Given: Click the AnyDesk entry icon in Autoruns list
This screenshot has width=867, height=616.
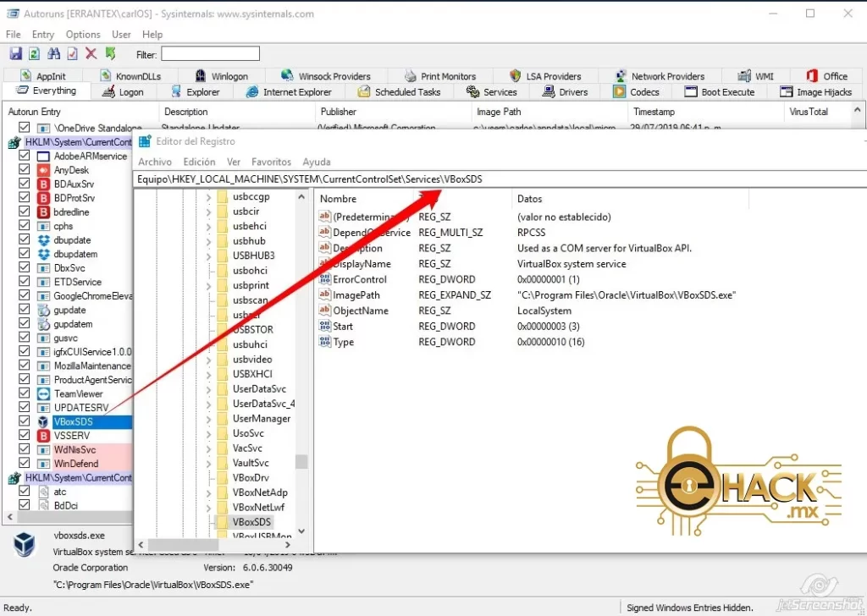Looking at the screenshot, I should click(43, 170).
